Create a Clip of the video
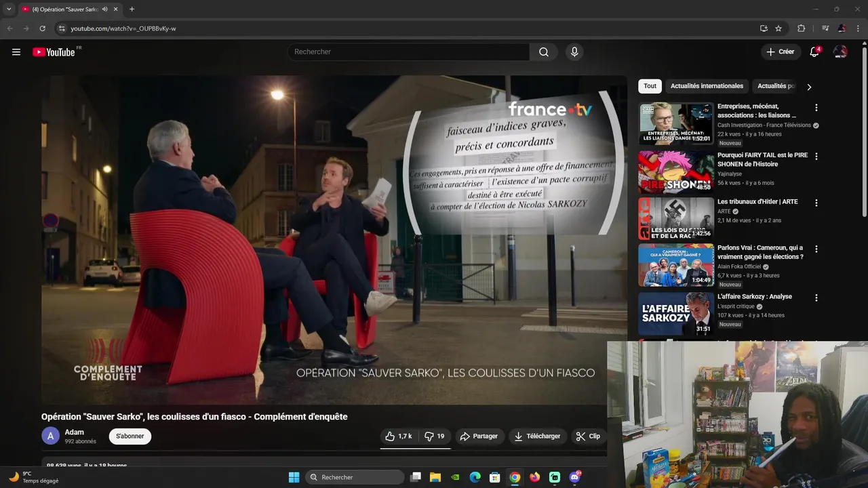This screenshot has width=868, height=488. coord(588,436)
